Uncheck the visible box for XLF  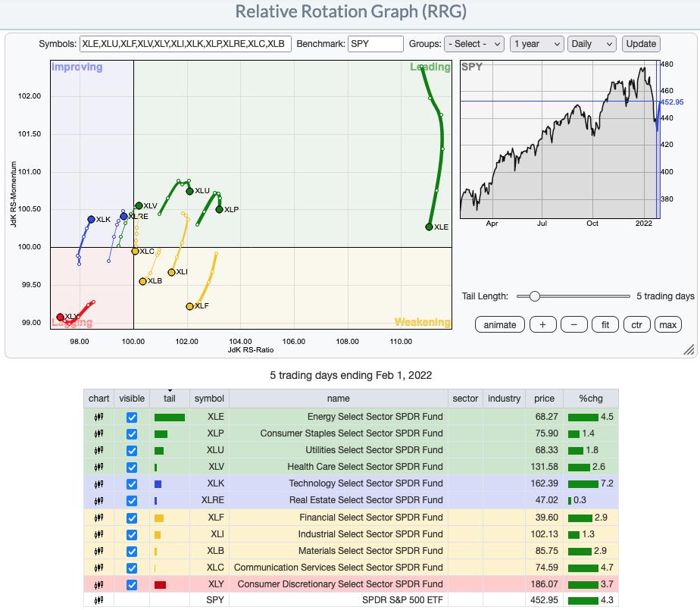(x=132, y=518)
